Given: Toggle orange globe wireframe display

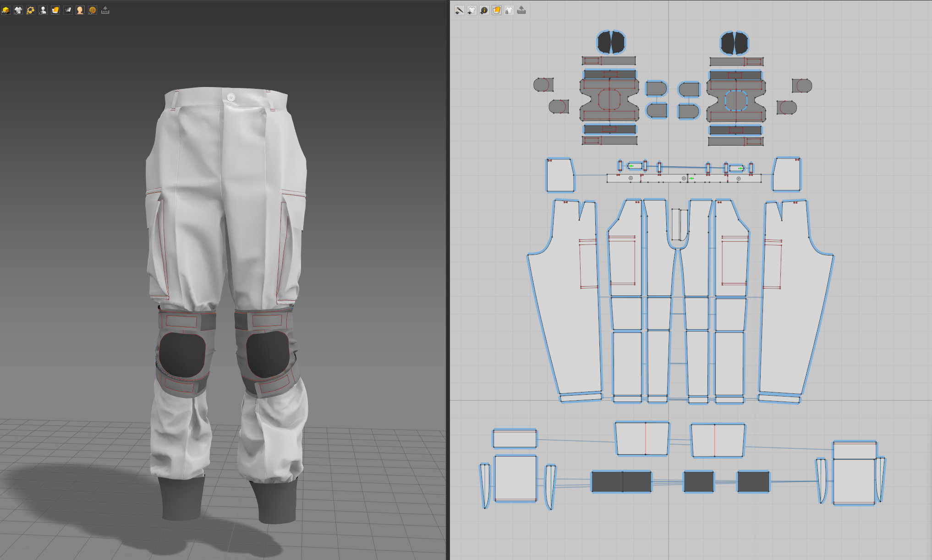Looking at the screenshot, I should click(x=92, y=10).
